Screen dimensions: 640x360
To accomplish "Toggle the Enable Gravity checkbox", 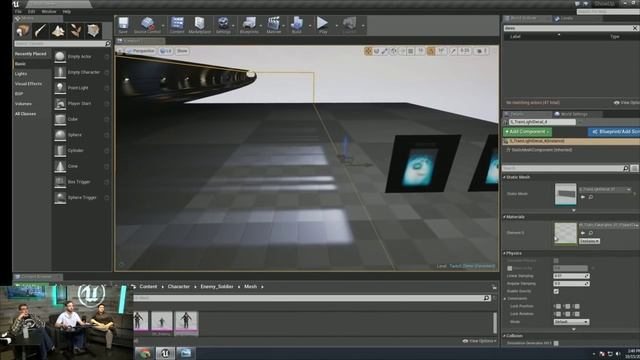I will (556, 291).
